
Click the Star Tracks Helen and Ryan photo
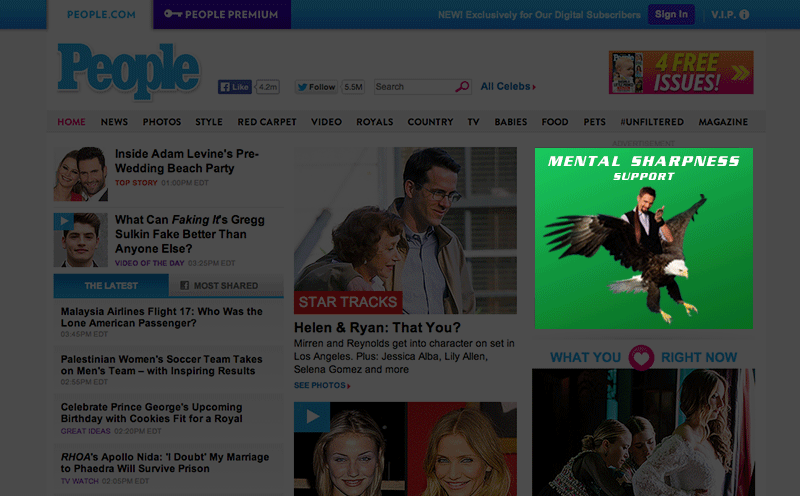point(405,231)
